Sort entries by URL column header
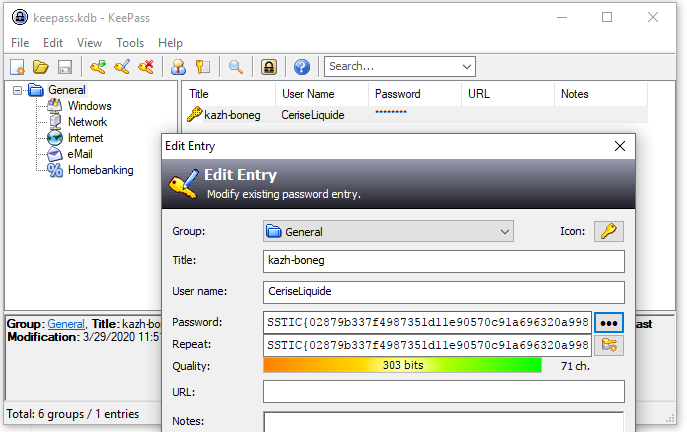687x432 pixels. point(508,94)
